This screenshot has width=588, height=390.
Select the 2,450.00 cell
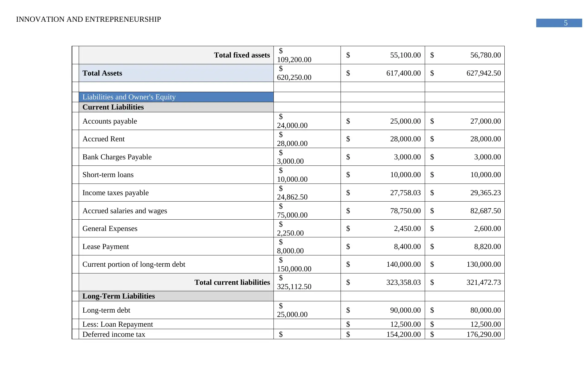(383, 228)
